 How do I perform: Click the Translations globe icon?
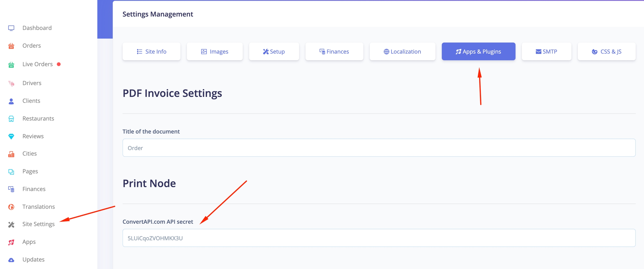click(11, 207)
